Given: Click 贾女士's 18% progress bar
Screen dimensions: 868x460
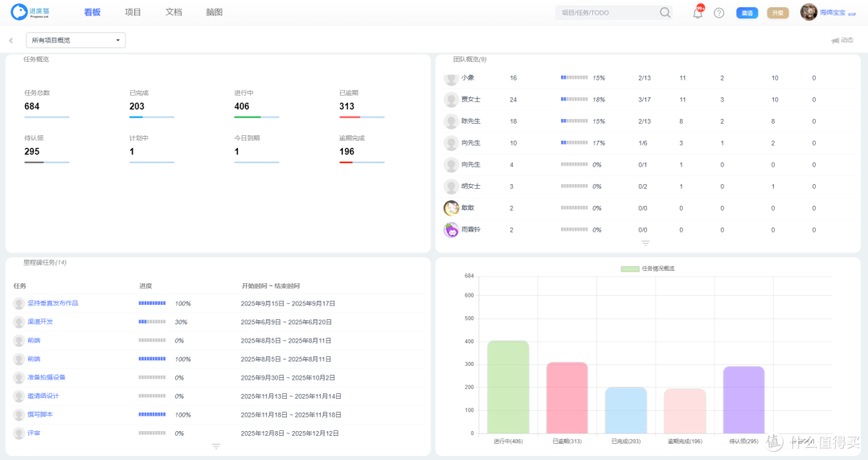Looking at the screenshot, I should pyautogui.click(x=574, y=100).
